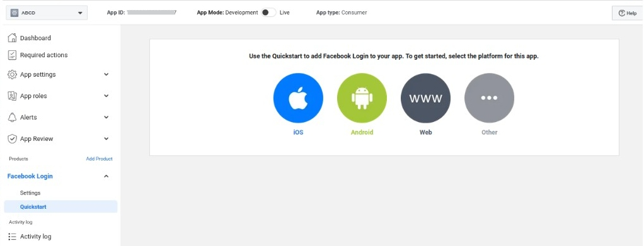Viewport: 644px width, 246px height.
Task: Click the Alerts bell icon
Action: [13, 117]
